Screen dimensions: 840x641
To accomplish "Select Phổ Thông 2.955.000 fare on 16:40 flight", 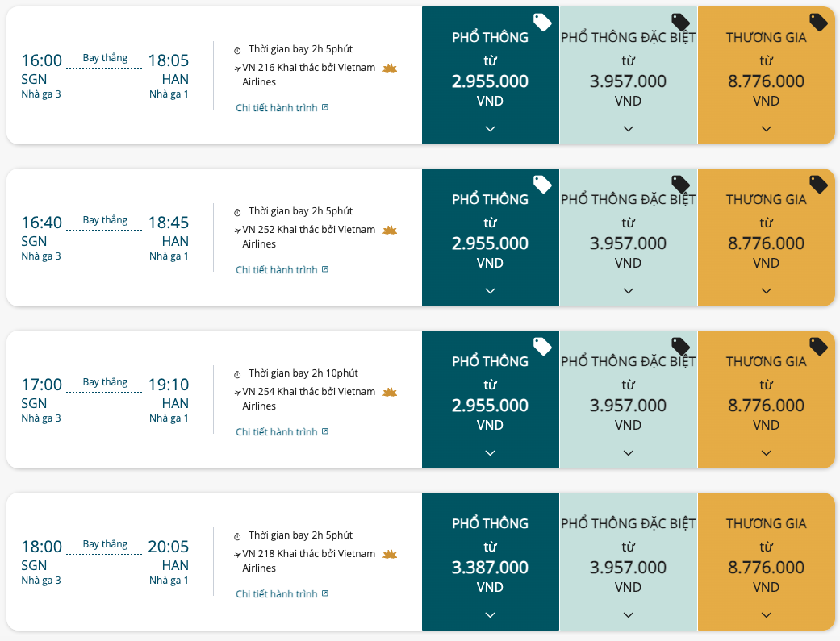I will click(x=490, y=238).
